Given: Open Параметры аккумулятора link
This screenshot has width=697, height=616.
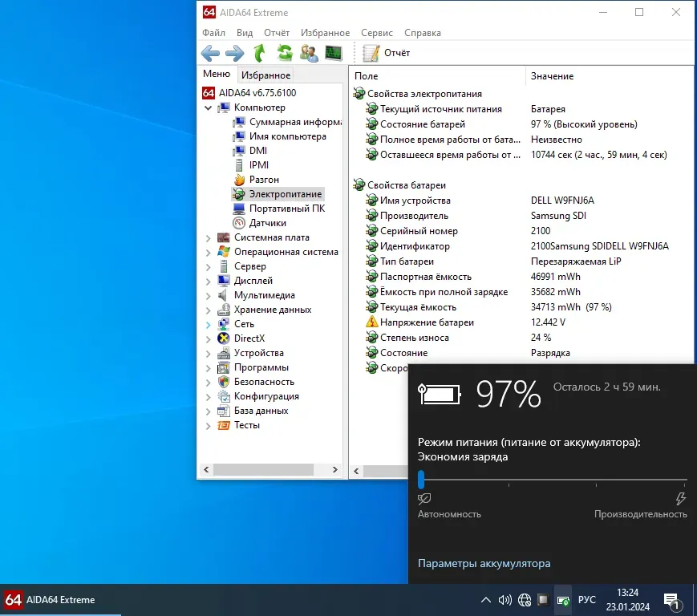Looking at the screenshot, I should click(x=484, y=564).
